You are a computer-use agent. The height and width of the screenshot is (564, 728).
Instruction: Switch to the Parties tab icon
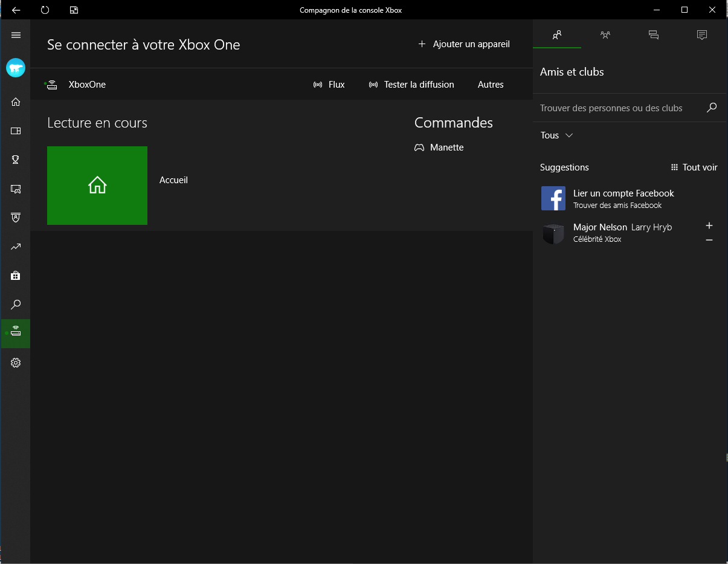(x=605, y=35)
